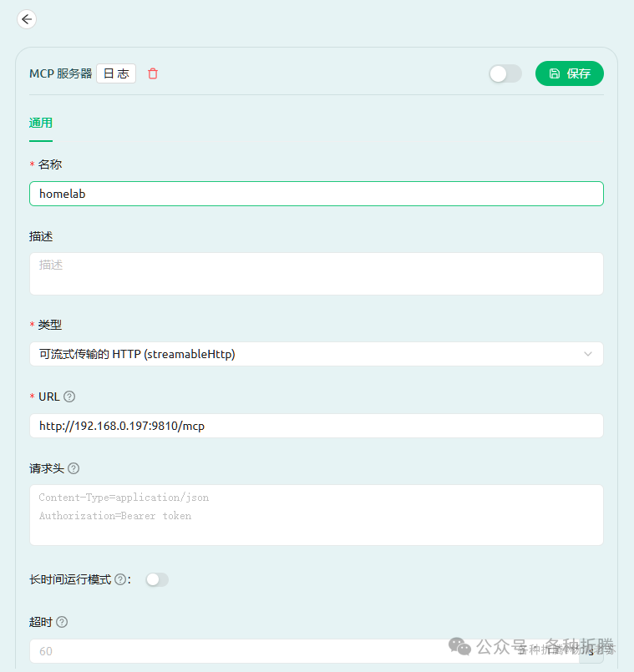Screen dimensions: 634x672
Task: Click the MCP 服务器 title text
Action: click(60, 73)
